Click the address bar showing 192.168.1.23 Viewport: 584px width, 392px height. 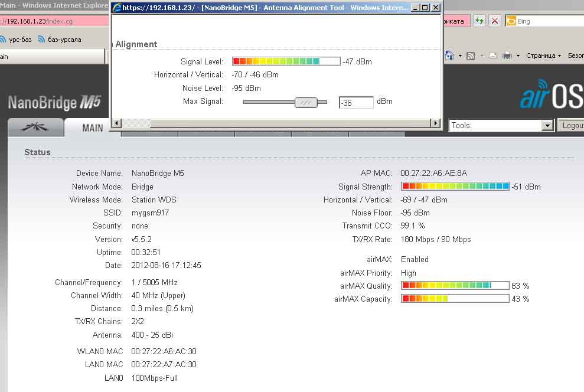(x=54, y=21)
